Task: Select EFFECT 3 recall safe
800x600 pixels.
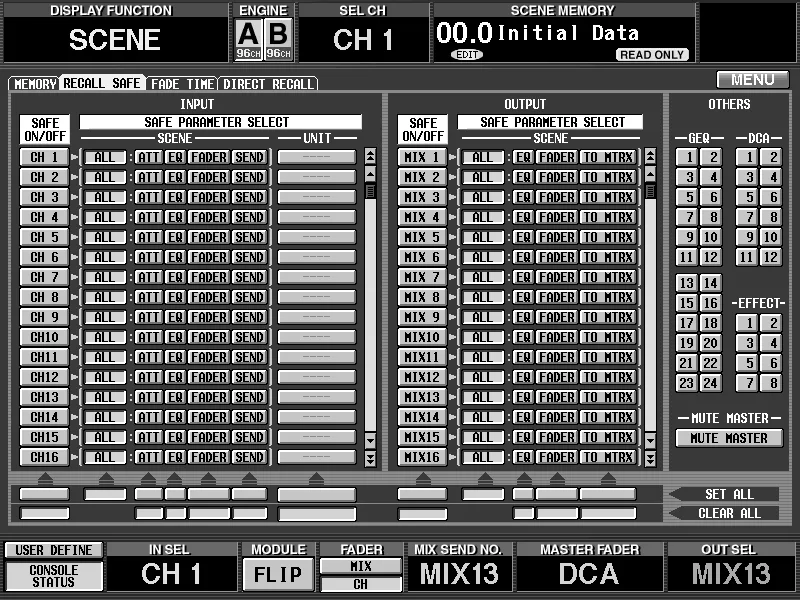Action: [747, 343]
